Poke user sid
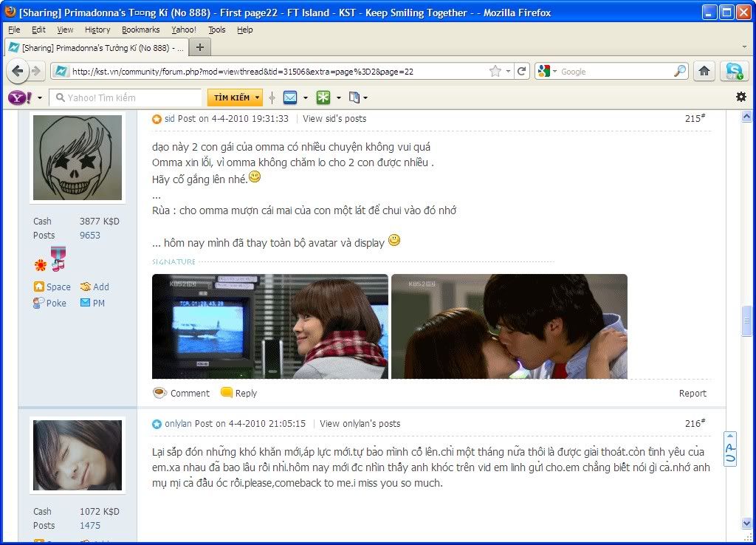 point(49,303)
